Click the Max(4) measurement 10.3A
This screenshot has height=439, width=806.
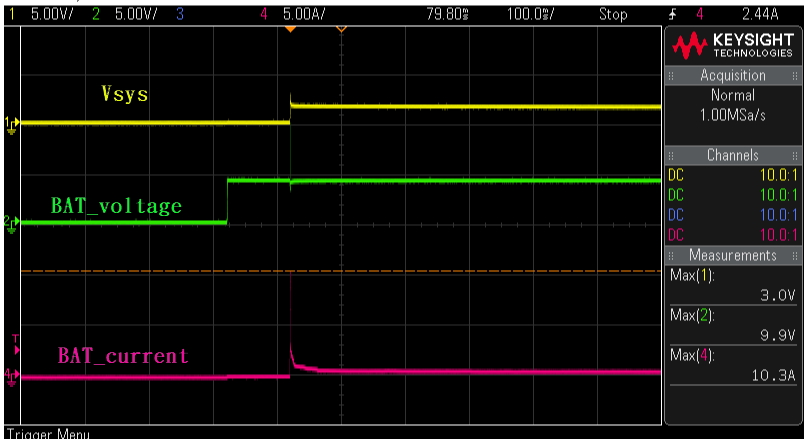tap(733, 366)
